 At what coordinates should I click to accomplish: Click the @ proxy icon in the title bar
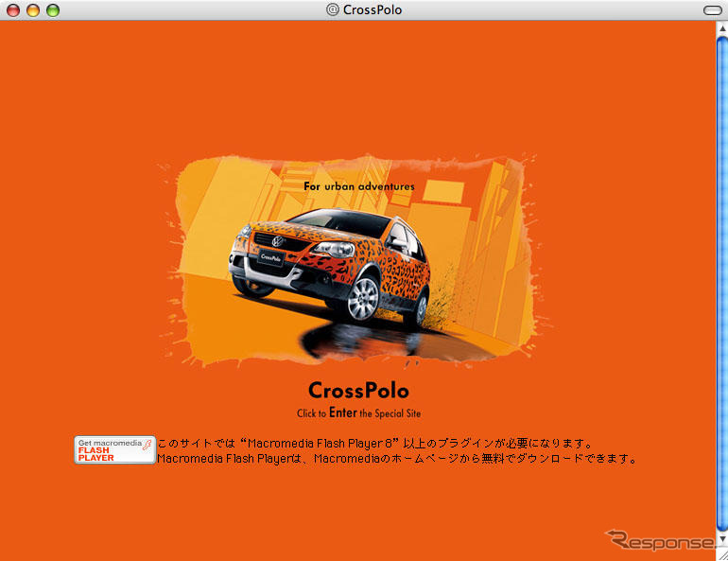pyautogui.click(x=333, y=9)
